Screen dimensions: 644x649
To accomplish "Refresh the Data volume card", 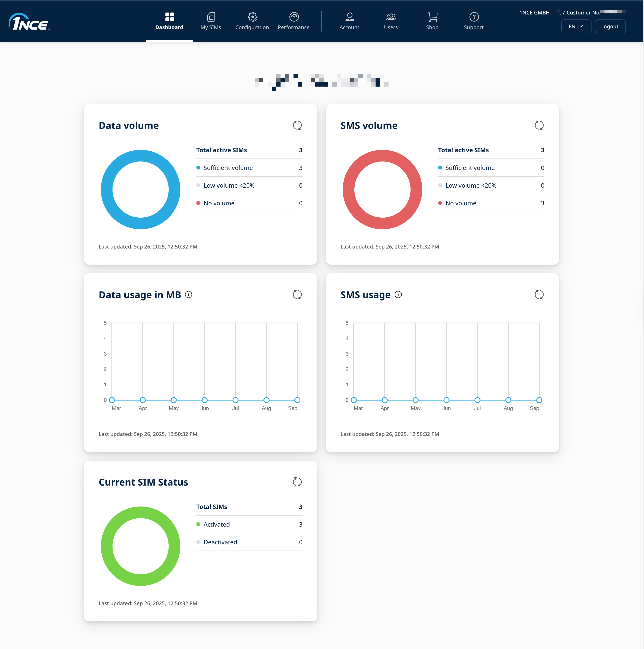I will click(297, 125).
